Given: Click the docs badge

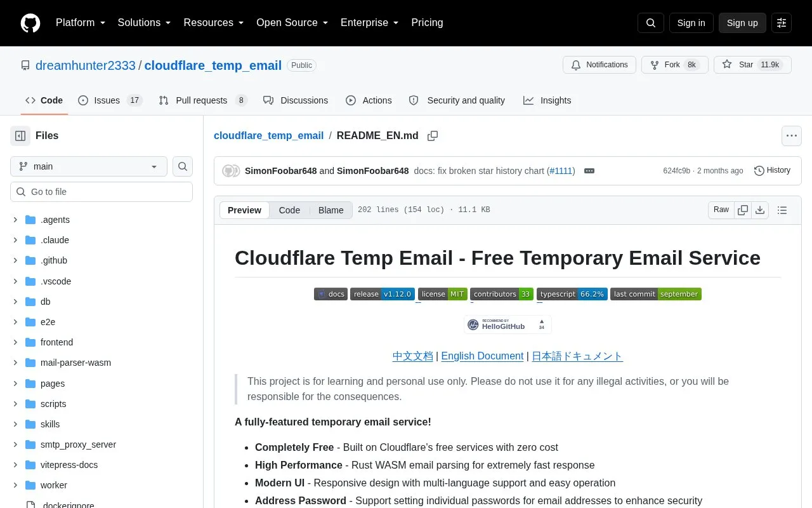Looking at the screenshot, I should (x=331, y=294).
